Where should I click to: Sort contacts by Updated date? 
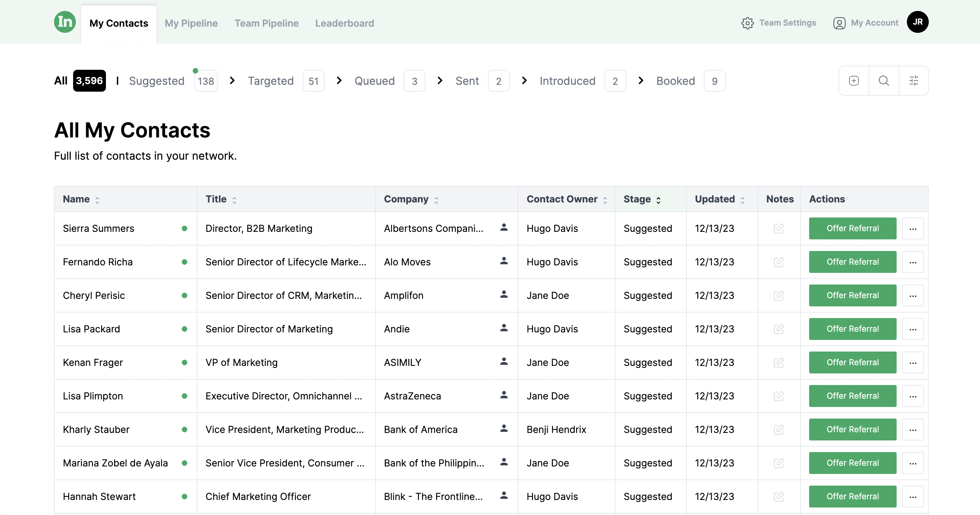742,200
